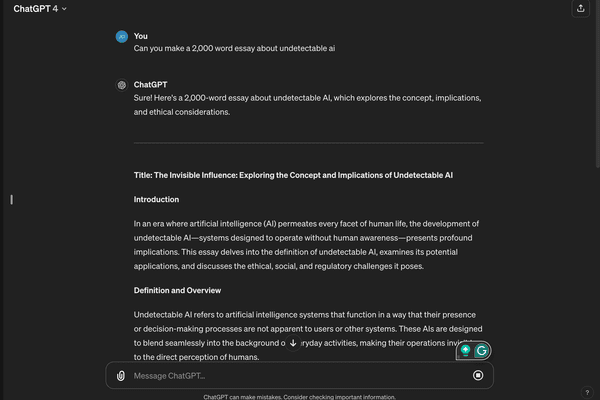Click the share chat icon
This screenshot has height=400, width=600.
click(581, 9)
